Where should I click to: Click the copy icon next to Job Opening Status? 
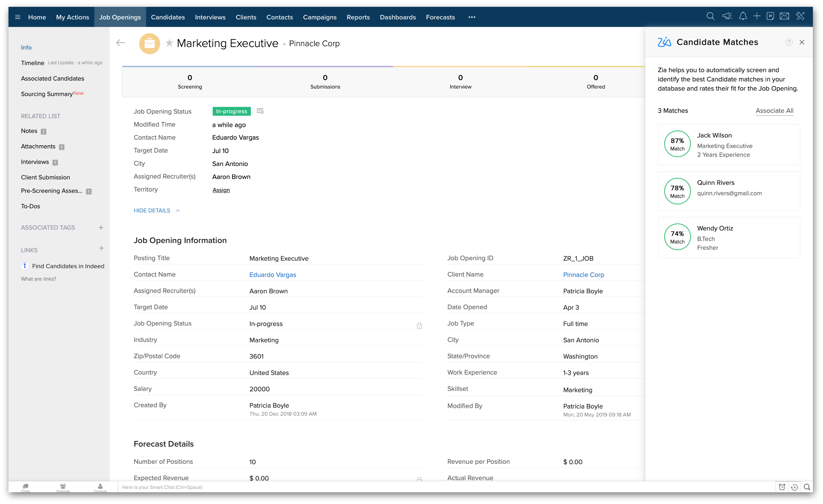(260, 111)
